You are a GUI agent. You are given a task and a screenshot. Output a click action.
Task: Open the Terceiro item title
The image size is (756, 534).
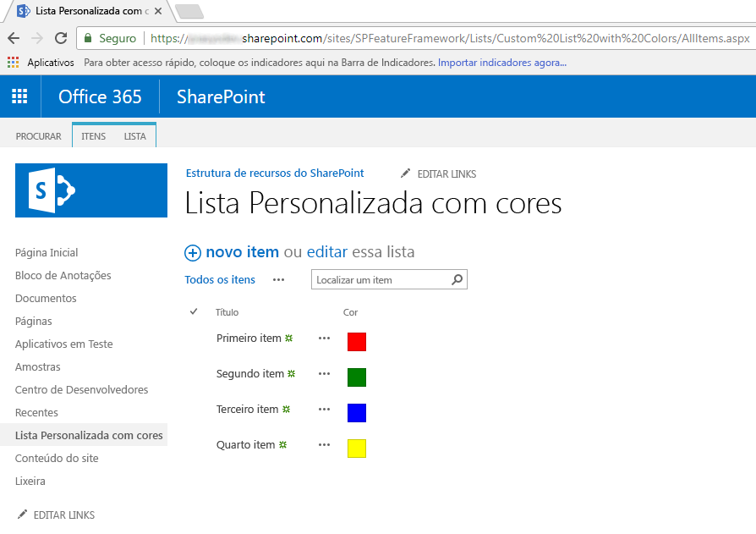(247, 409)
